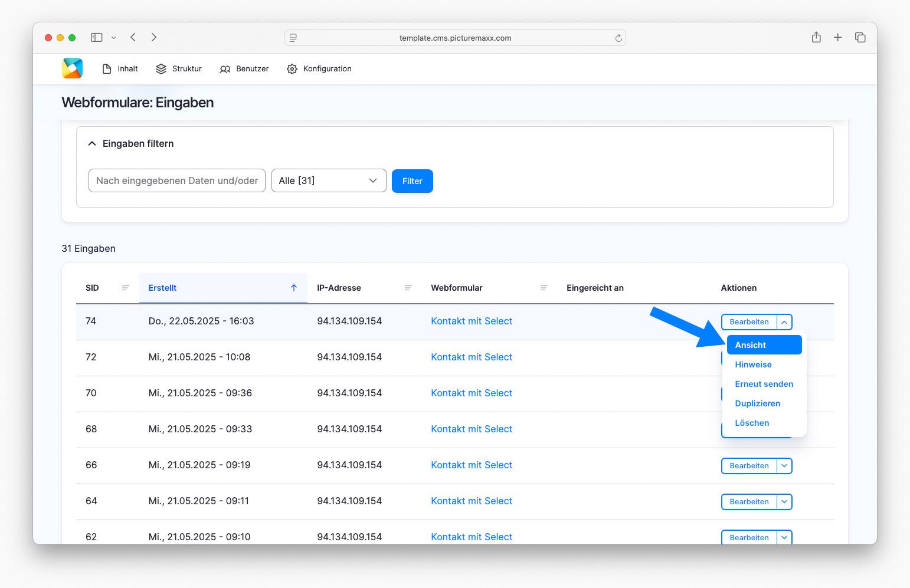Viewport: 910px width, 588px height.
Task: Click the Bearbeiten button for SID 64
Action: pyautogui.click(x=749, y=502)
